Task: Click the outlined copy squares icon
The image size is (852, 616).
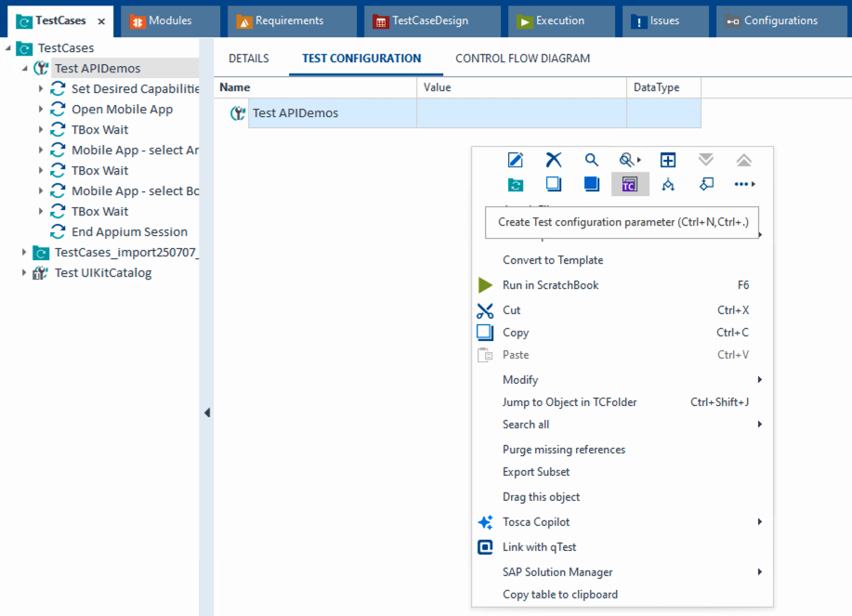Action: (553, 184)
